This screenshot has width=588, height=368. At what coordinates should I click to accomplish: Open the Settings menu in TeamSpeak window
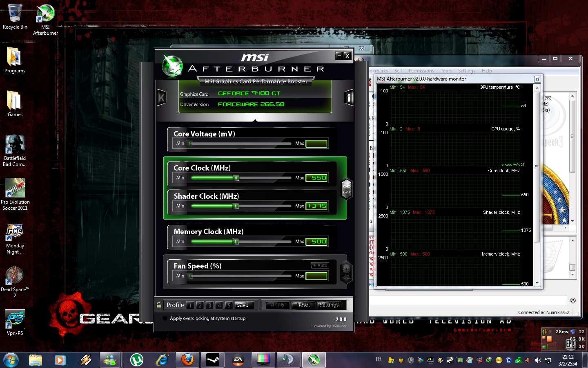pos(466,71)
